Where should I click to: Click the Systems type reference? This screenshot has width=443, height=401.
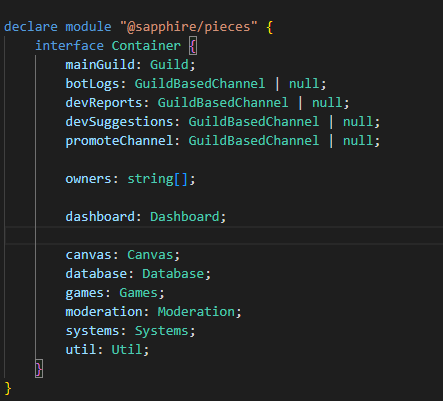[x=161, y=331]
